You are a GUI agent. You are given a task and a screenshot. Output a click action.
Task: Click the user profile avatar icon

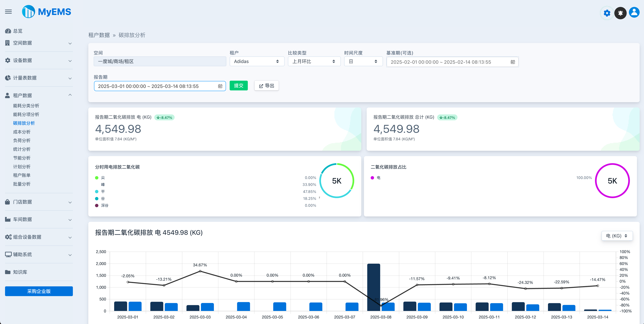(x=634, y=12)
